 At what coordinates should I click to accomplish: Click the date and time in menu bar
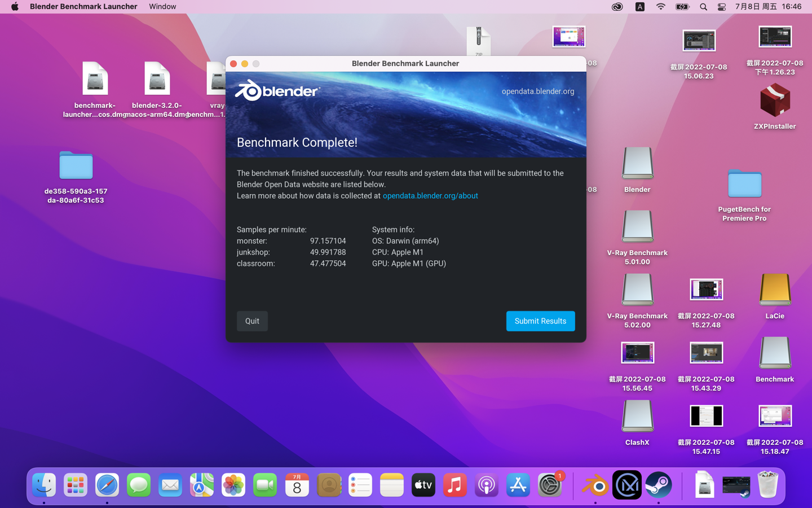pos(768,6)
